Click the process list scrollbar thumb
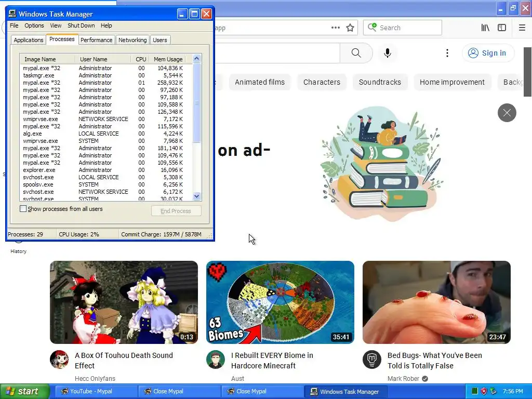532x399 pixels. tap(197, 103)
